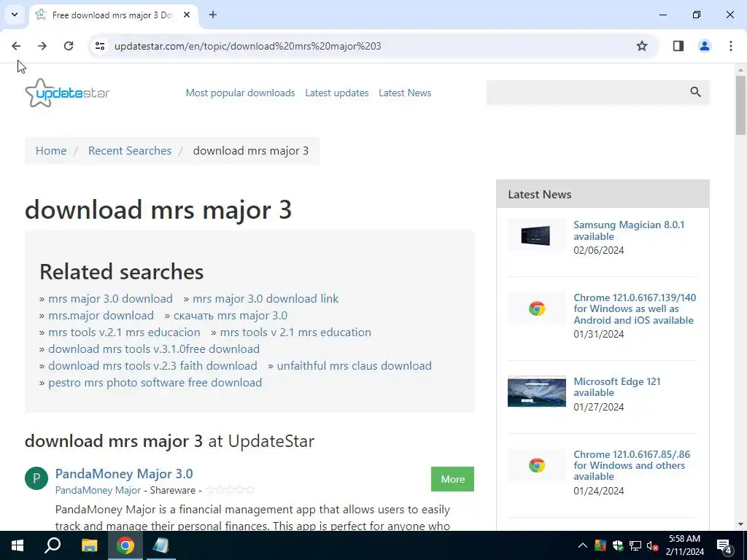Open Chrome 121.0.6167.139/140 news article
This screenshot has width=747, height=560.
point(635,308)
